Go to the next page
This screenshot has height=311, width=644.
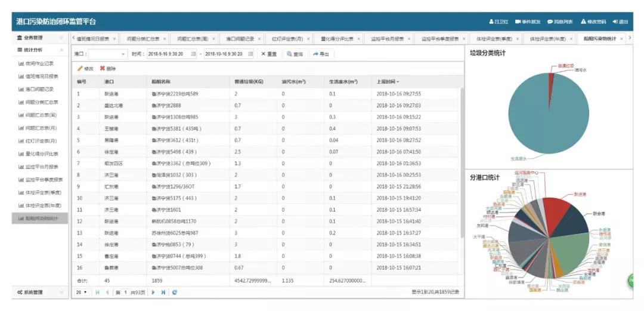point(154,292)
